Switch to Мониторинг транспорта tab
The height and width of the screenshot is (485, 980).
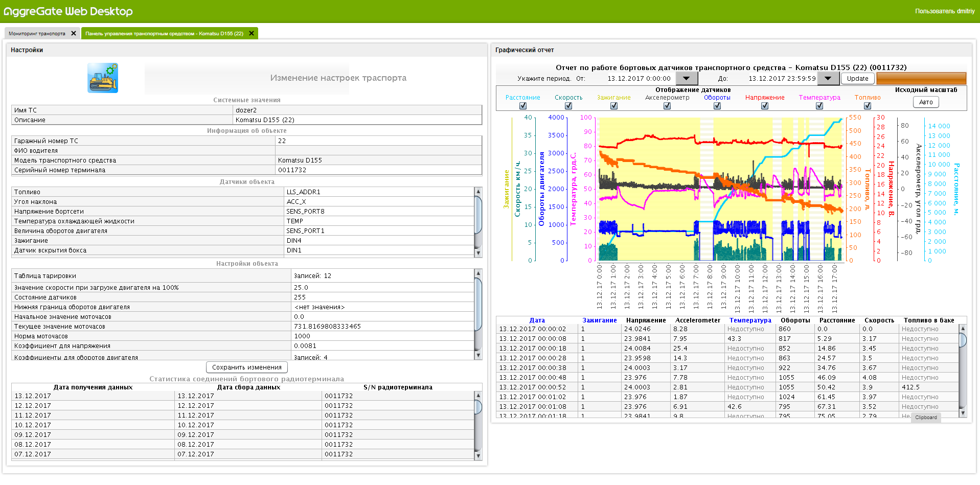[37, 34]
